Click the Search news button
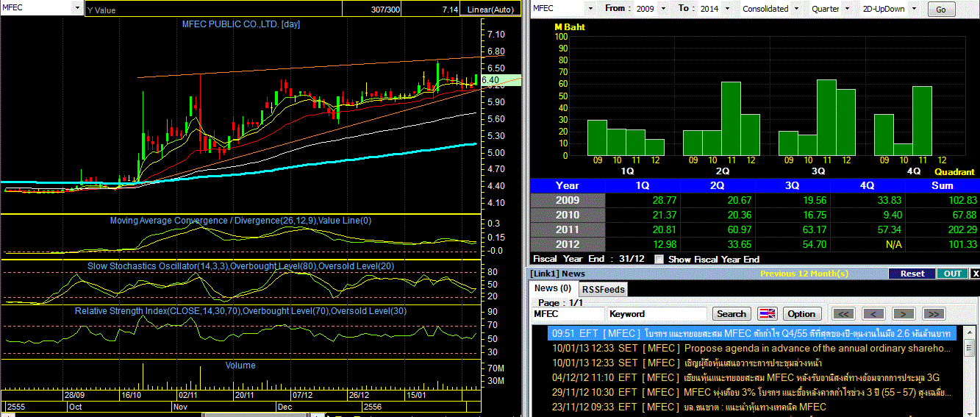 [x=732, y=313]
